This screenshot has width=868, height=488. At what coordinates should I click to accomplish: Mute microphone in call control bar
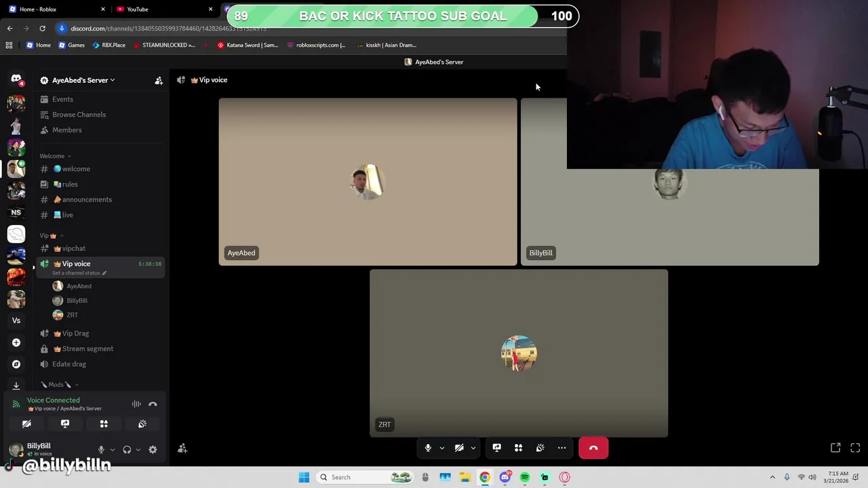(x=428, y=448)
